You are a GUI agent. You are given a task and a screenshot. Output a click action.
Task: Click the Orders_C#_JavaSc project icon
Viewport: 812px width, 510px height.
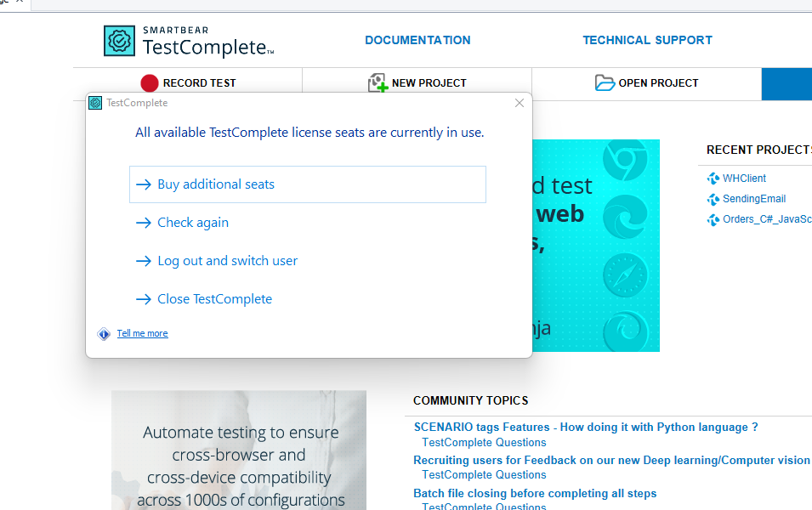point(712,219)
